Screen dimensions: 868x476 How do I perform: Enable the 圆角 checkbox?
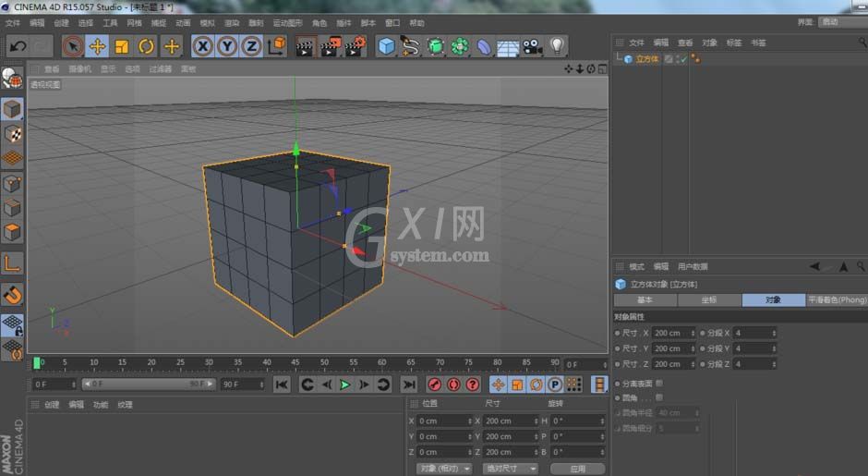click(658, 397)
